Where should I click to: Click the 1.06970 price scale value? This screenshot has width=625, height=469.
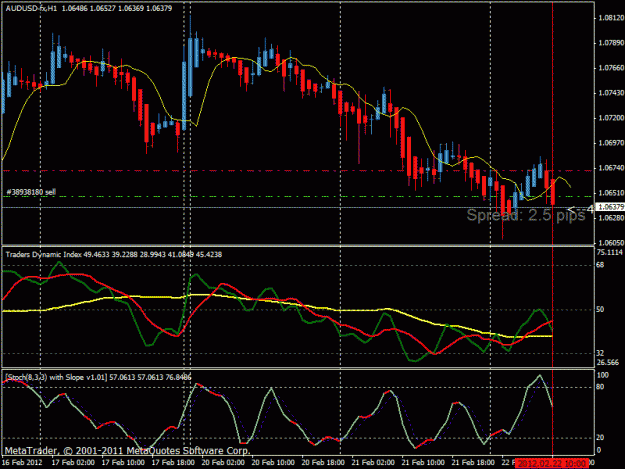[611, 143]
